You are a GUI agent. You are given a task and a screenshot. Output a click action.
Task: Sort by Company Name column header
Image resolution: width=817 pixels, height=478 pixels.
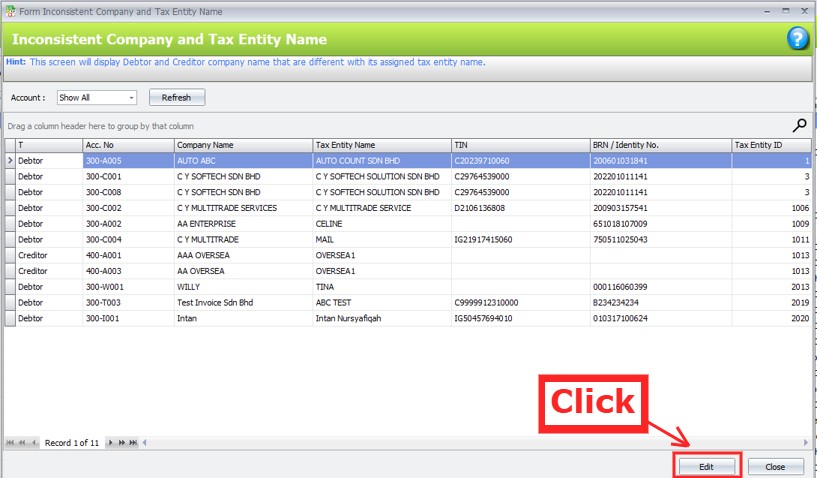tap(242, 145)
